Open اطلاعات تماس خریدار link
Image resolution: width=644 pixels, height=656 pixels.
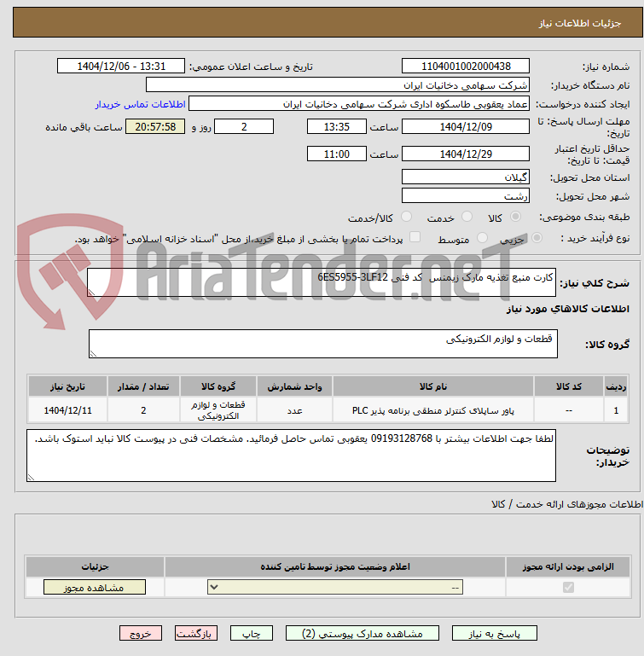click(x=140, y=104)
